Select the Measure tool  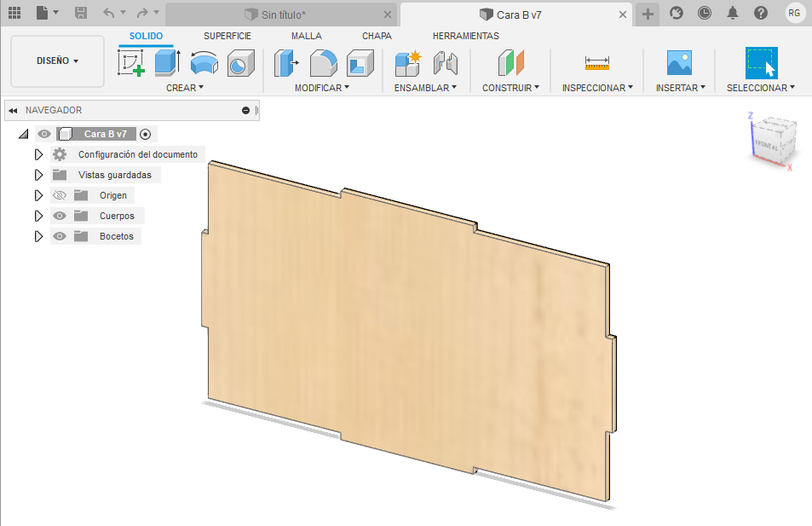(597, 63)
